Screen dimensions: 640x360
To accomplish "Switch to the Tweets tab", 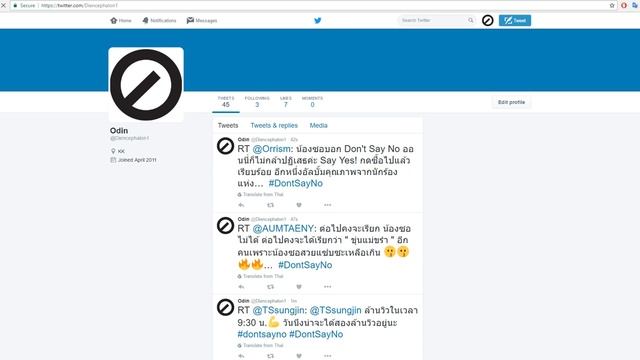I will coord(228,125).
